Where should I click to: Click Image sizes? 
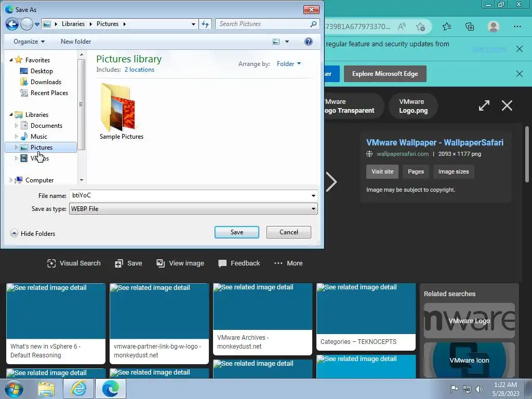pos(453,171)
